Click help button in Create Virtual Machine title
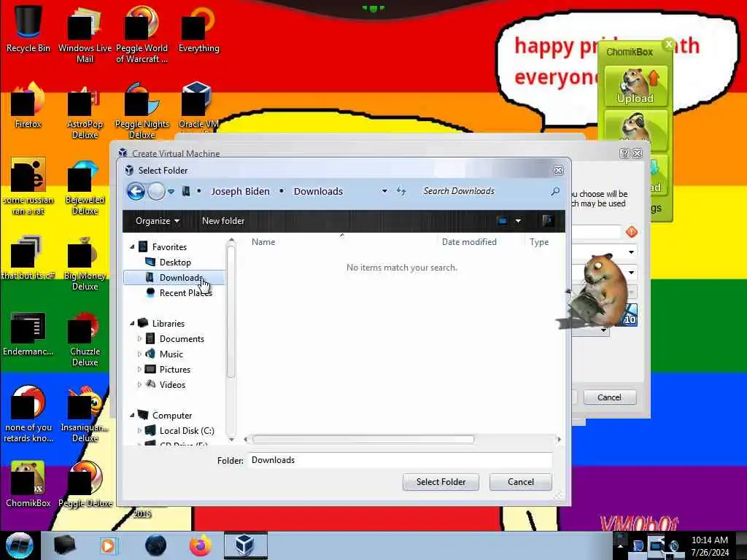The height and width of the screenshot is (560, 747). coord(625,153)
